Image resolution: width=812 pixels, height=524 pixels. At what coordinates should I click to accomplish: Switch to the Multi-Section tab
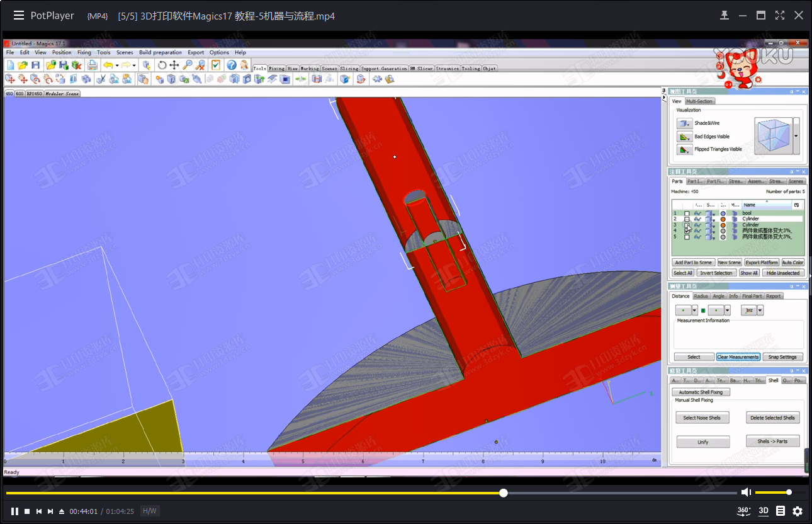(699, 101)
